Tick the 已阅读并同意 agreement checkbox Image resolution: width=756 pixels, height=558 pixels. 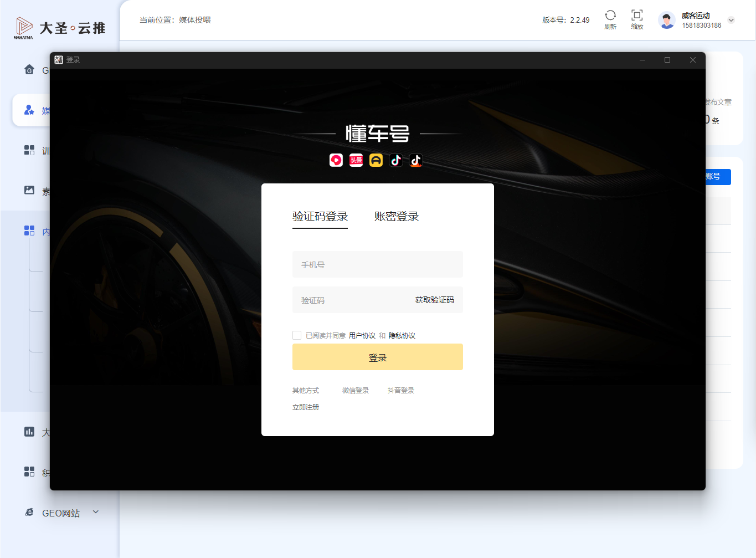click(x=297, y=335)
